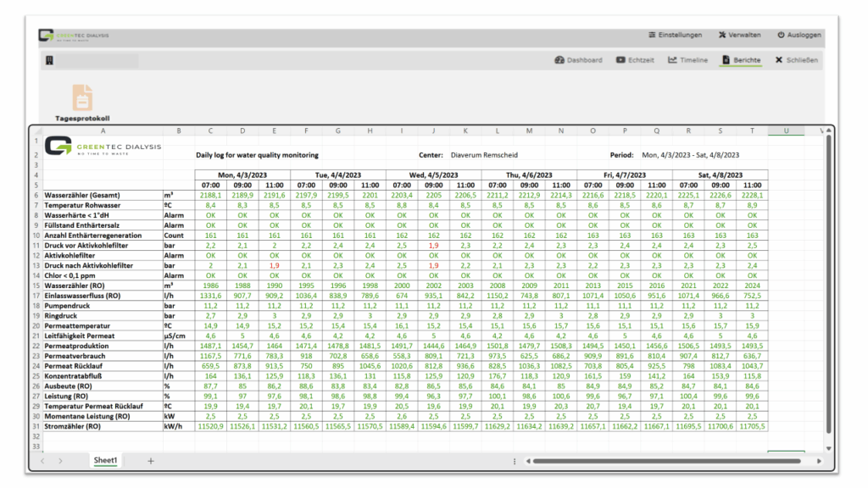Viewport: 868px width, 488px height.
Task: Switch to the Echtzeit live view
Action: [x=635, y=60]
